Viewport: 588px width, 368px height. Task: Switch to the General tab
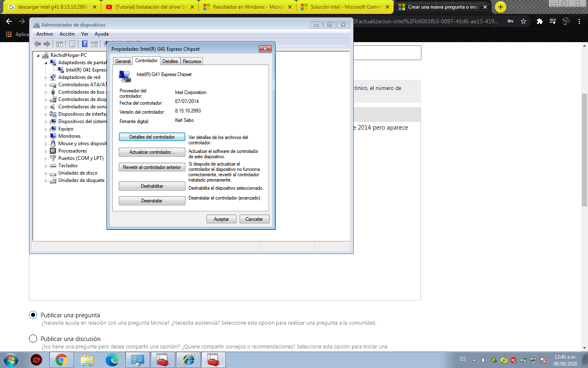coord(123,61)
